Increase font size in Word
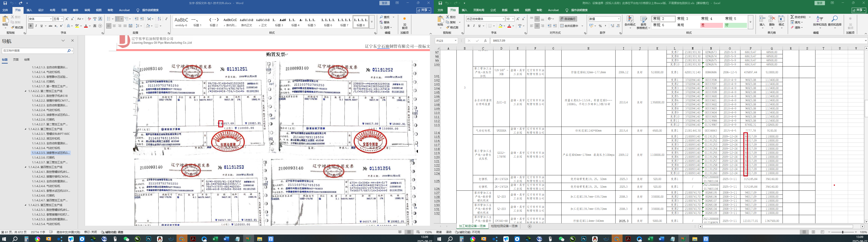Screen dimensions: 868x242 (67, 19)
